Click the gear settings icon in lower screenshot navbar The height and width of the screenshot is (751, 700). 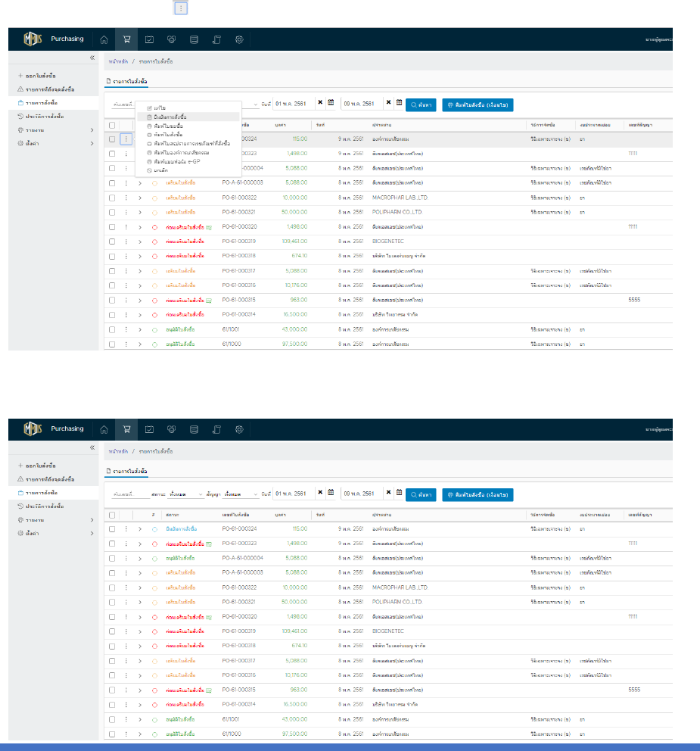click(x=239, y=429)
